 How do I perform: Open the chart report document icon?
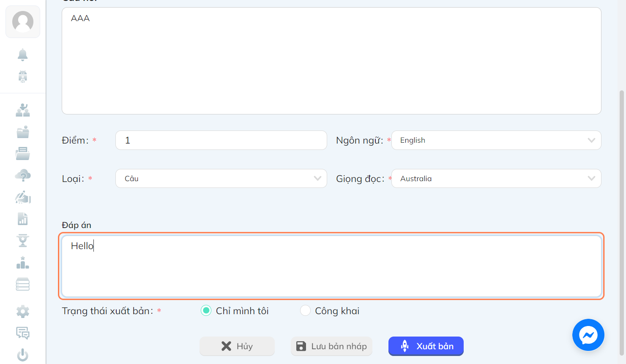tap(23, 219)
